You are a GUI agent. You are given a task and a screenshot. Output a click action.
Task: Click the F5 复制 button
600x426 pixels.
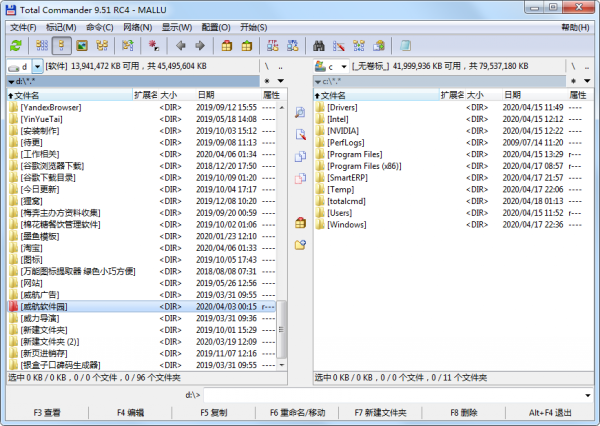click(214, 413)
